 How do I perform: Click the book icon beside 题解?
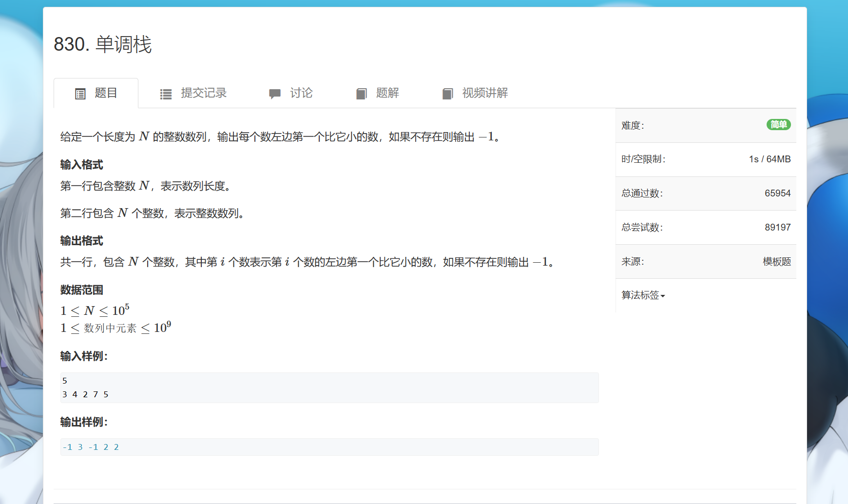pyautogui.click(x=361, y=94)
